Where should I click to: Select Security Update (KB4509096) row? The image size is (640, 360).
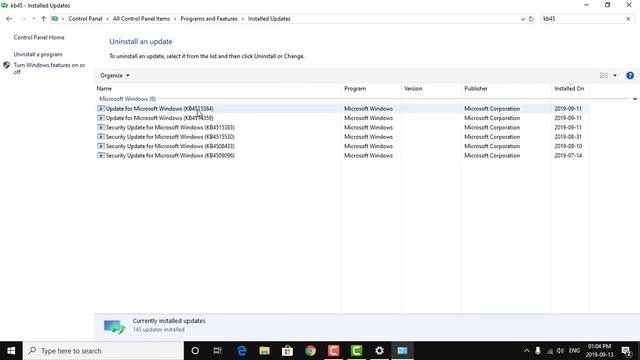343,156
